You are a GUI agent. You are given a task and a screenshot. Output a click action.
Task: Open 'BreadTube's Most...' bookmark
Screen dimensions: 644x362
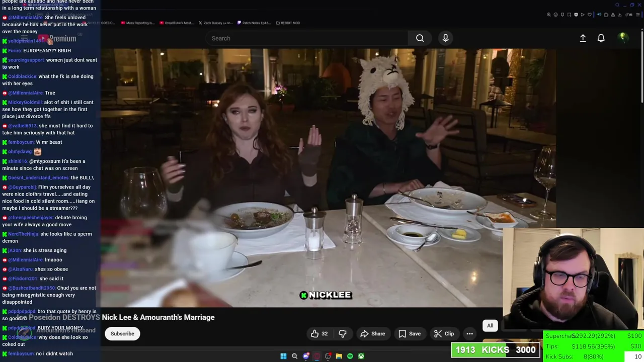pyautogui.click(x=176, y=23)
